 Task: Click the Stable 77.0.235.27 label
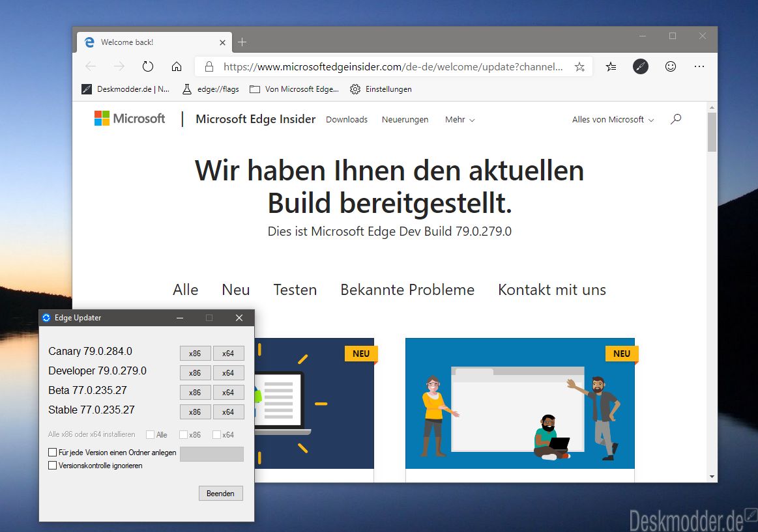pos(91,410)
